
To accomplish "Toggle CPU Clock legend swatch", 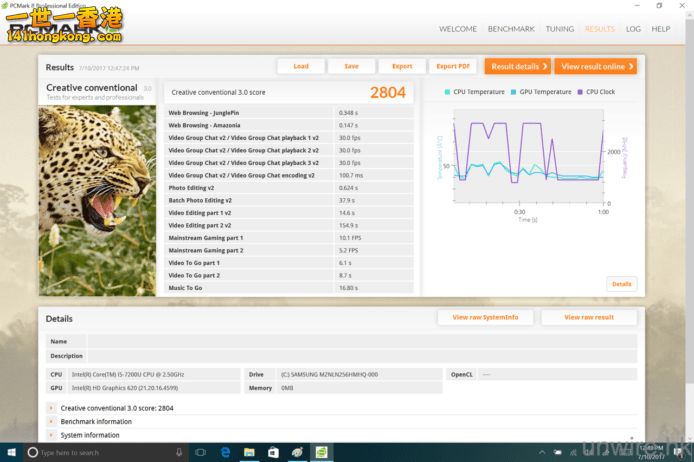I will [580, 92].
